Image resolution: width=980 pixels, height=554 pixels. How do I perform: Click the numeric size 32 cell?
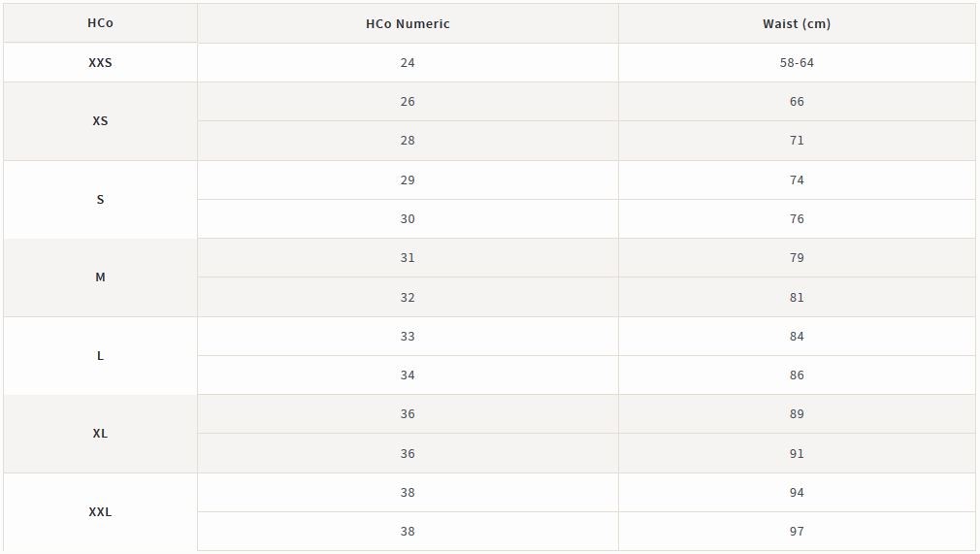click(408, 297)
